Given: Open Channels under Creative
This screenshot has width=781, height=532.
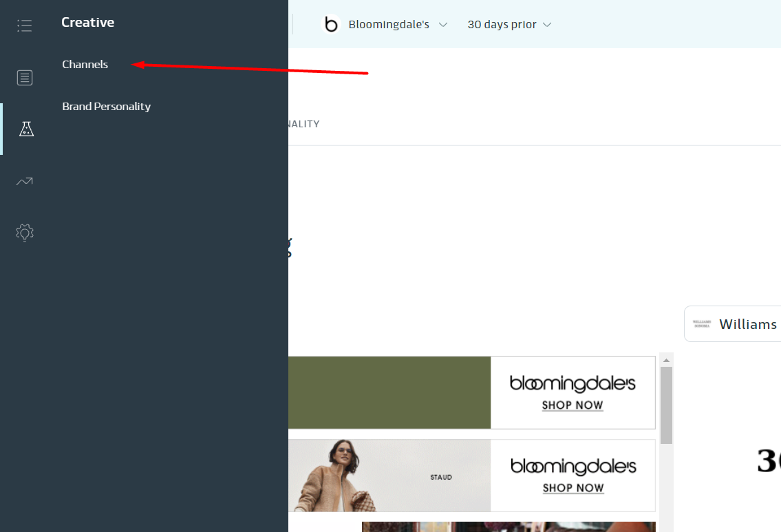Looking at the screenshot, I should coord(85,64).
